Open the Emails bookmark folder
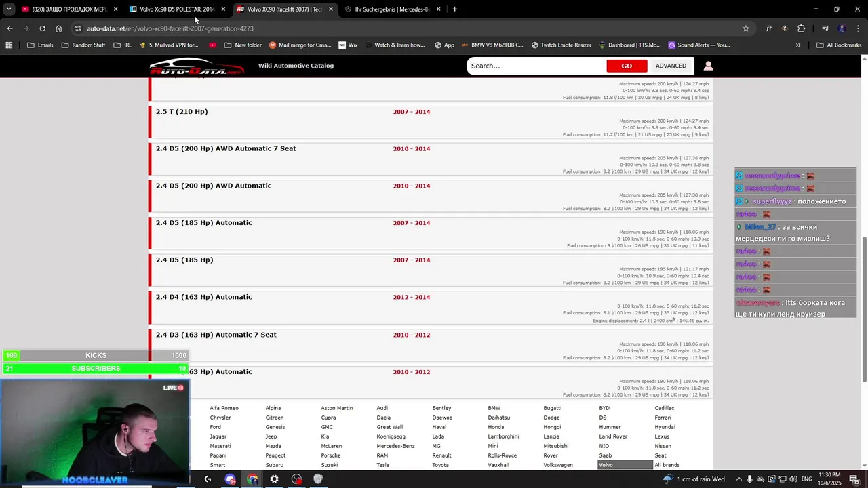The width and height of the screenshot is (868, 488). [40, 45]
